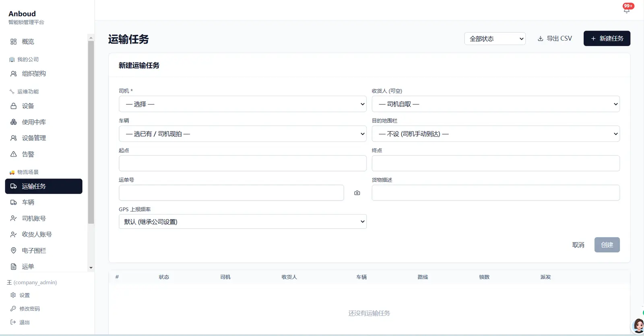Open the 全部状态 status filter dropdown

[495, 39]
